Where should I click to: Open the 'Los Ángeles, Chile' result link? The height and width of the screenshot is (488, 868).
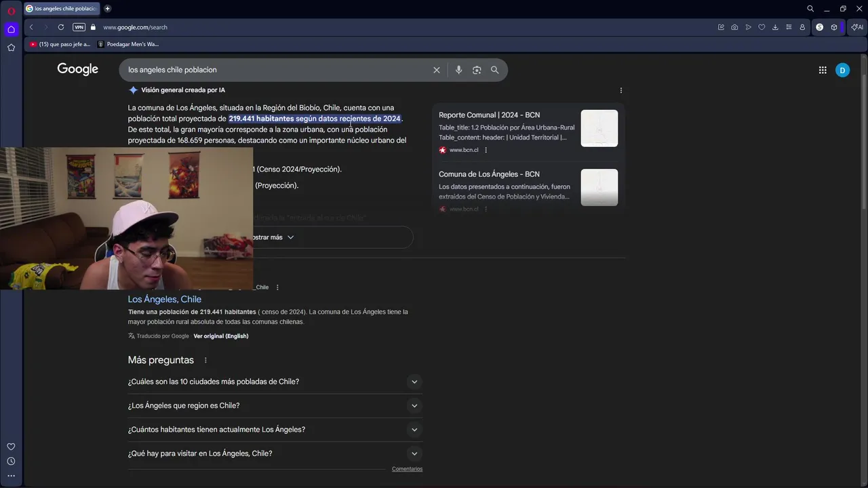[165, 299]
